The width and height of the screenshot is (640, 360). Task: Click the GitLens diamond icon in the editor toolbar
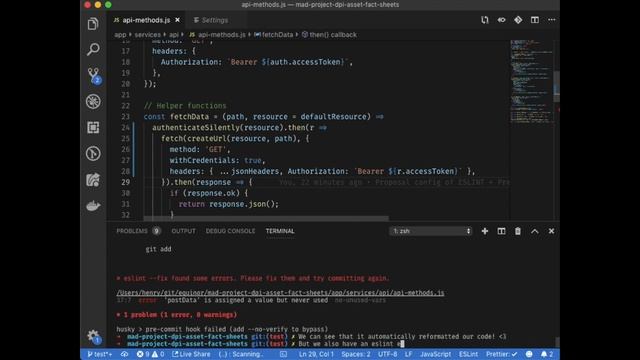(518, 20)
